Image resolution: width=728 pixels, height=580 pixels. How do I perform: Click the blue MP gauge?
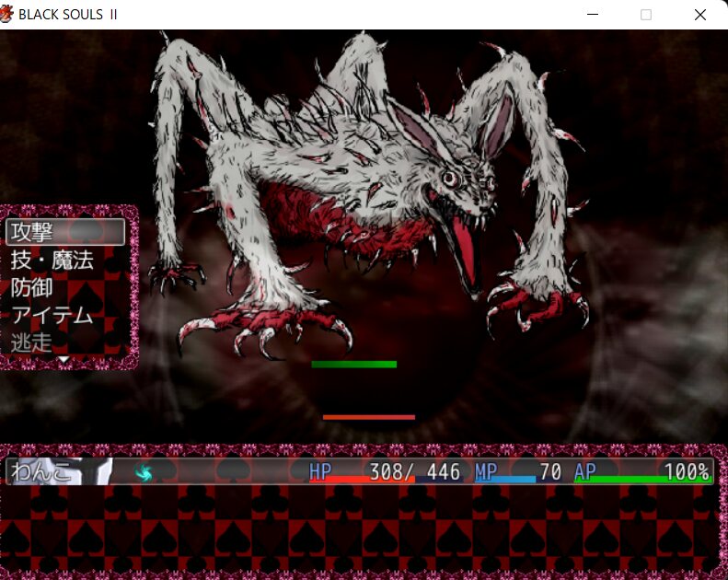pos(506,480)
